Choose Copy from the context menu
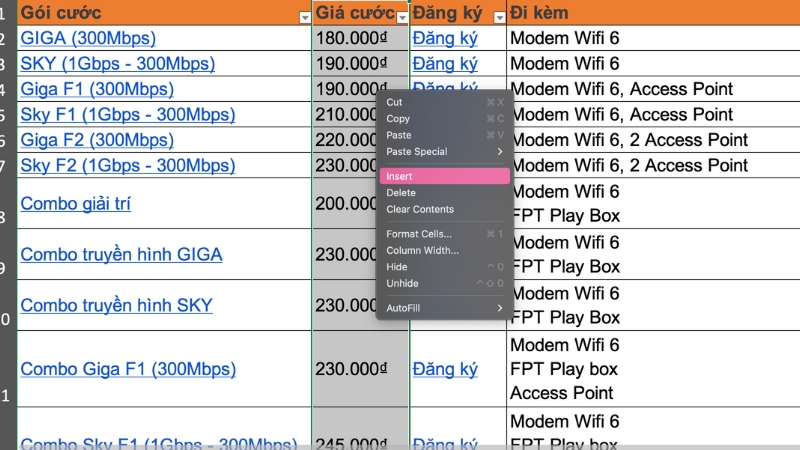Screen dimensions: 800x450 398,119
